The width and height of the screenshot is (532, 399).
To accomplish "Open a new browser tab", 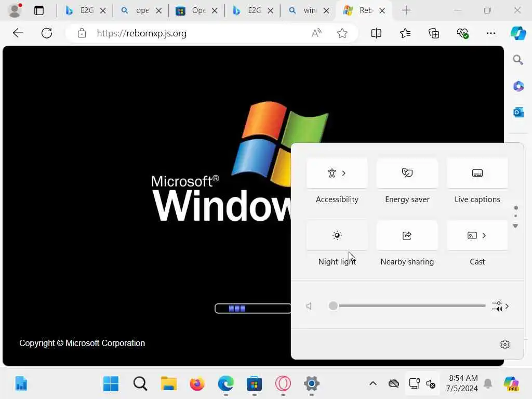I will coord(406,10).
